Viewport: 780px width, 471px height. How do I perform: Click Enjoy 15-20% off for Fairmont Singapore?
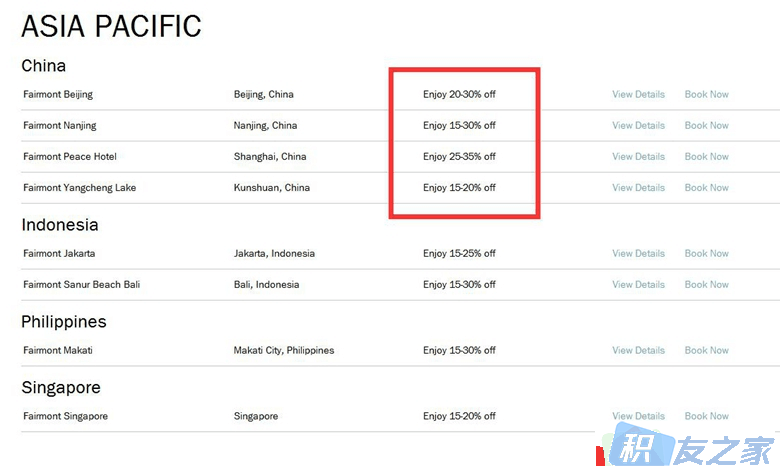[x=459, y=416]
